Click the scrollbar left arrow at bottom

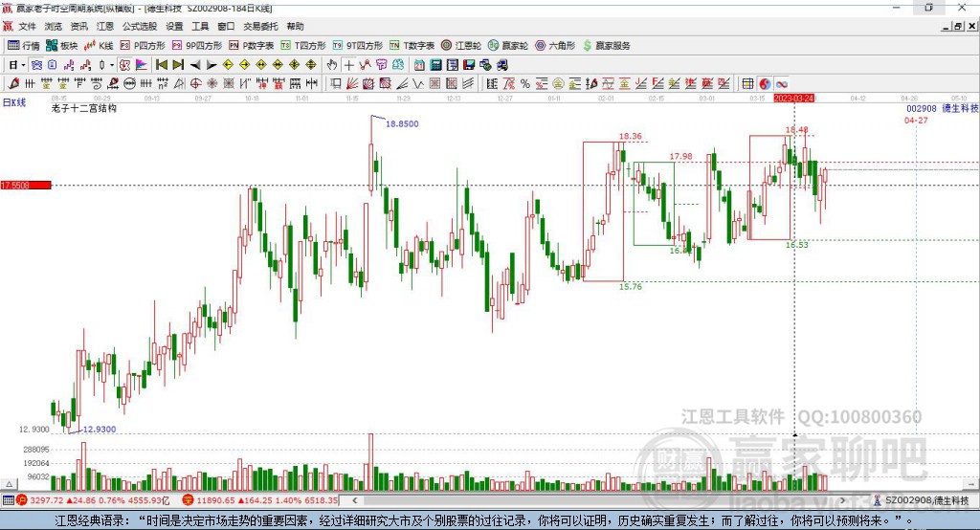click(x=354, y=500)
